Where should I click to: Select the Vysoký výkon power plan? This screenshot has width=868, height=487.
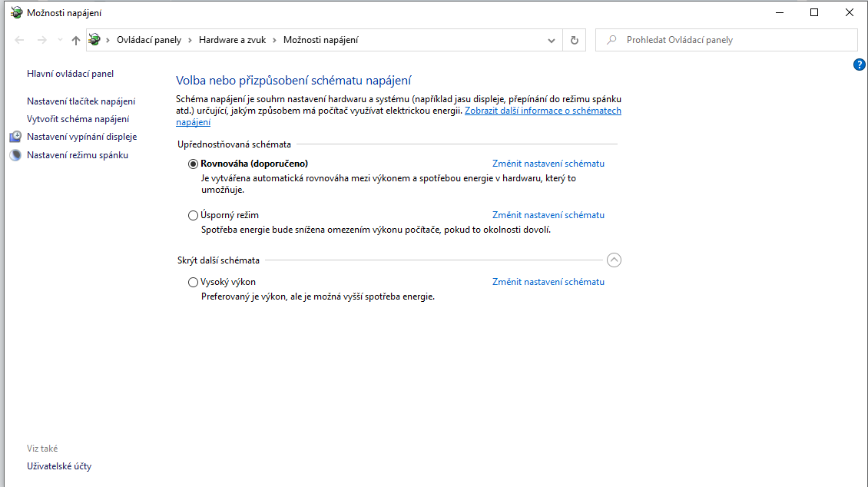[x=193, y=282]
